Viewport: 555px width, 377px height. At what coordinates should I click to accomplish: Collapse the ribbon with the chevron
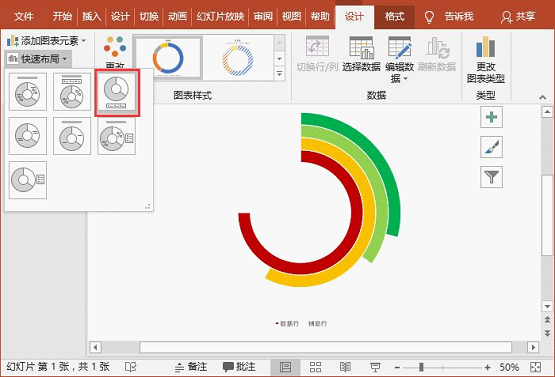coord(542,97)
